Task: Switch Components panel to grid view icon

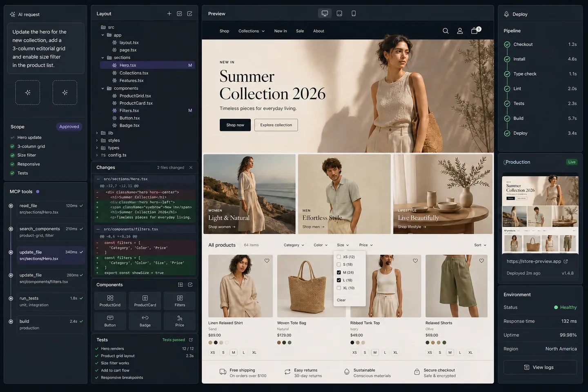Action: (x=180, y=285)
